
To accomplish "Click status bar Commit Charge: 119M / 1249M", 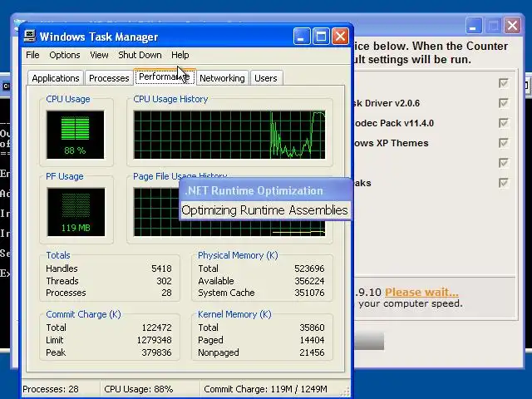I will point(265,389).
